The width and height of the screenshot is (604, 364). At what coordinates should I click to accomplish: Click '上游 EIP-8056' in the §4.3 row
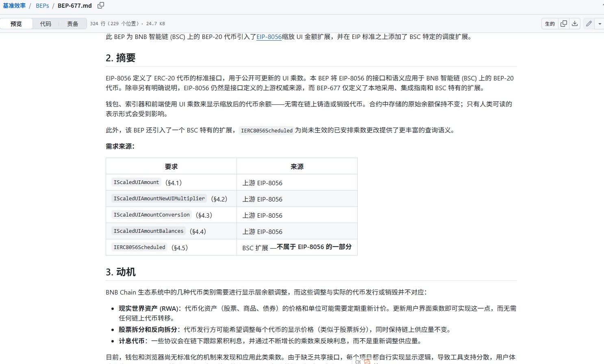pyautogui.click(x=262, y=215)
